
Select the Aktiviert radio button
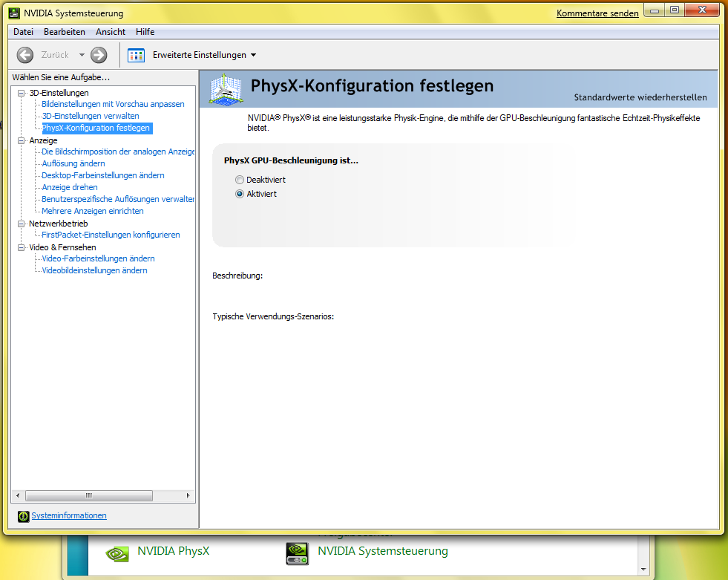[240, 194]
